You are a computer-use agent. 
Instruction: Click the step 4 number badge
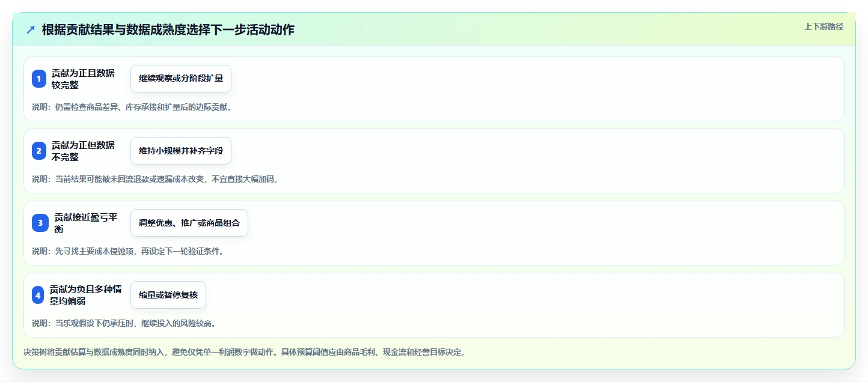point(38,295)
